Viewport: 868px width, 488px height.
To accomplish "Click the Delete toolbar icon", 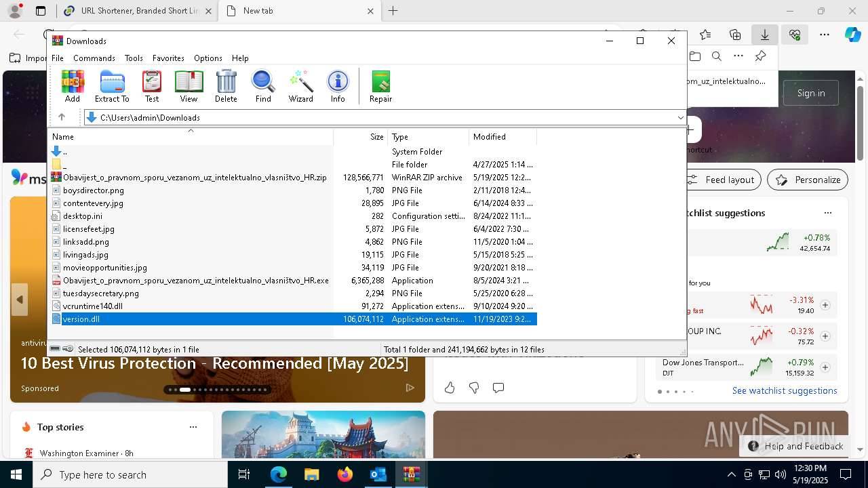I will [226, 86].
